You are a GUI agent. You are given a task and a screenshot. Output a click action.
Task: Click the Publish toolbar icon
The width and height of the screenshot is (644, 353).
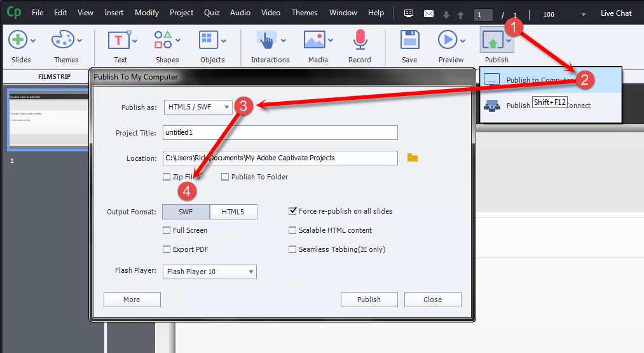tap(493, 41)
